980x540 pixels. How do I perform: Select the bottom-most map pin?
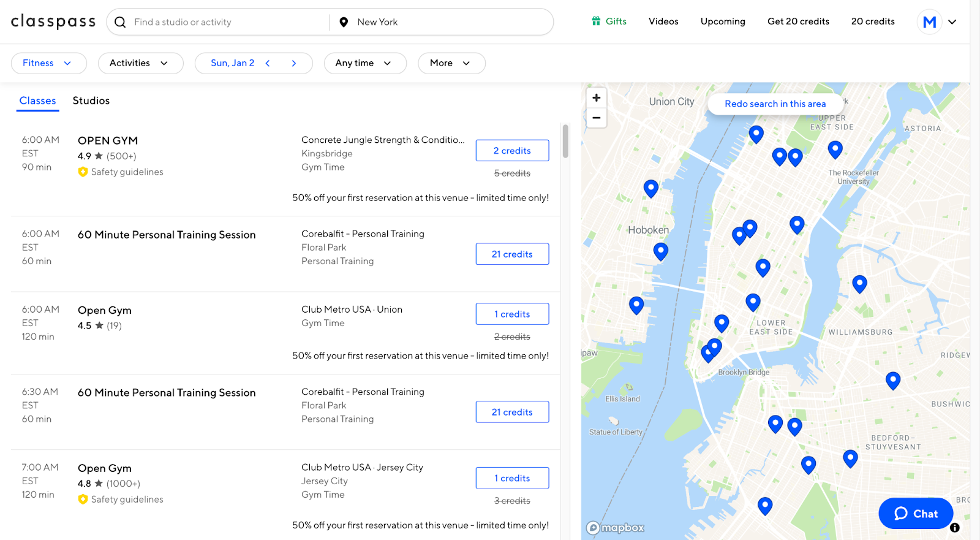click(764, 506)
